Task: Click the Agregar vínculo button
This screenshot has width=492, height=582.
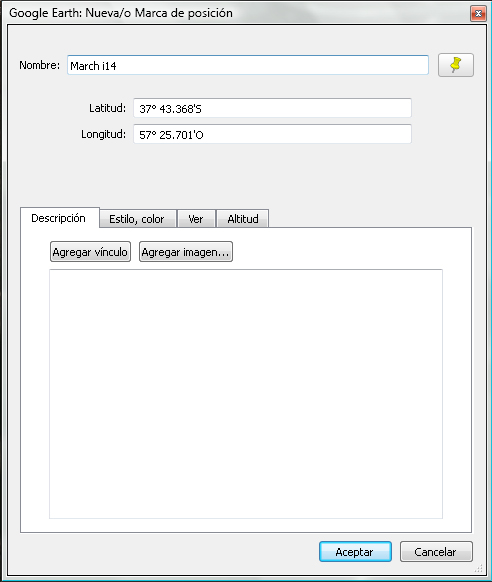Action: coord(90,252)
